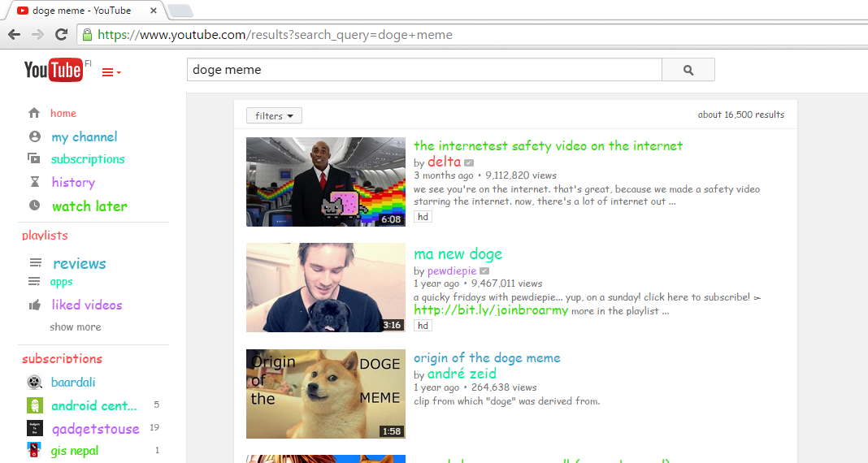This screenshot has width=868, height=463.
Task: Reload the page with refresh icon
Action: (x=62, y=35)
